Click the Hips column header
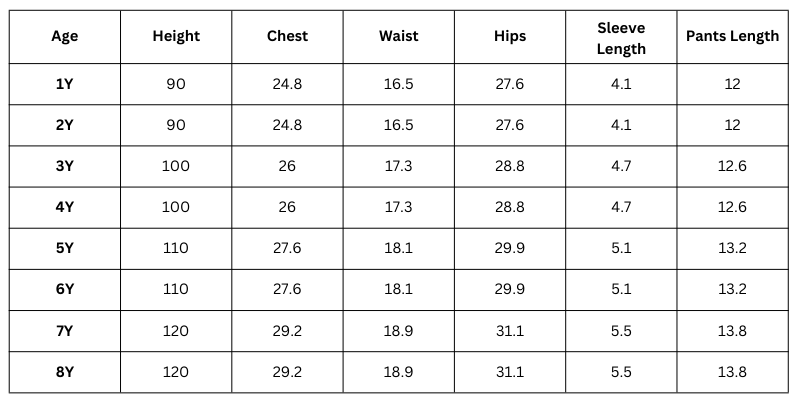The image size is (800, 400). (510, 36)
